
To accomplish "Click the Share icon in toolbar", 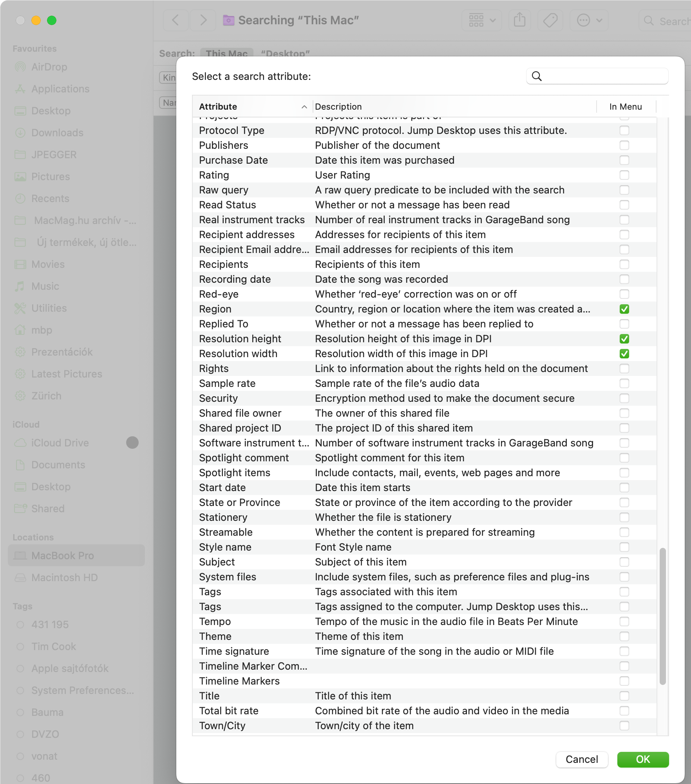I will click(519, 20).
